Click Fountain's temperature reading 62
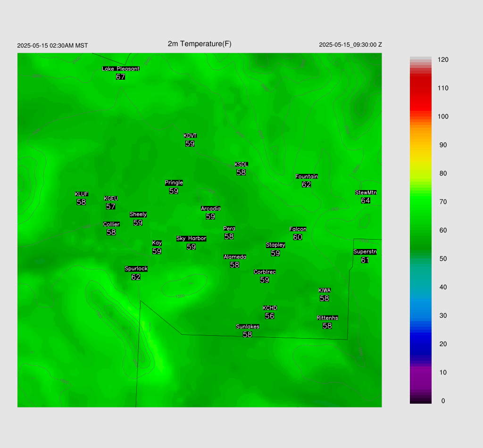483x448 pixels. tap(306, 184)
